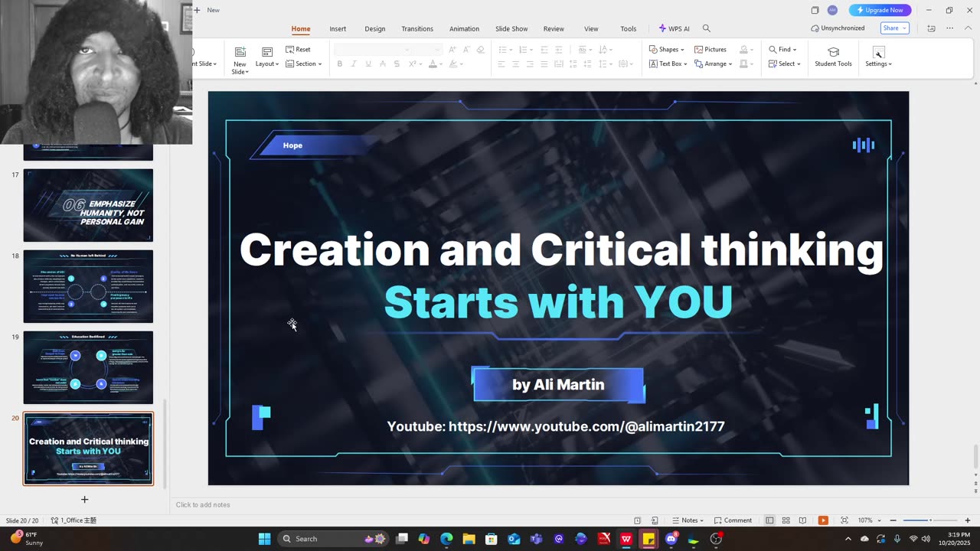980x551 pixels.
Task: Open the Section dropdown
Action: [x=304, y=64]
